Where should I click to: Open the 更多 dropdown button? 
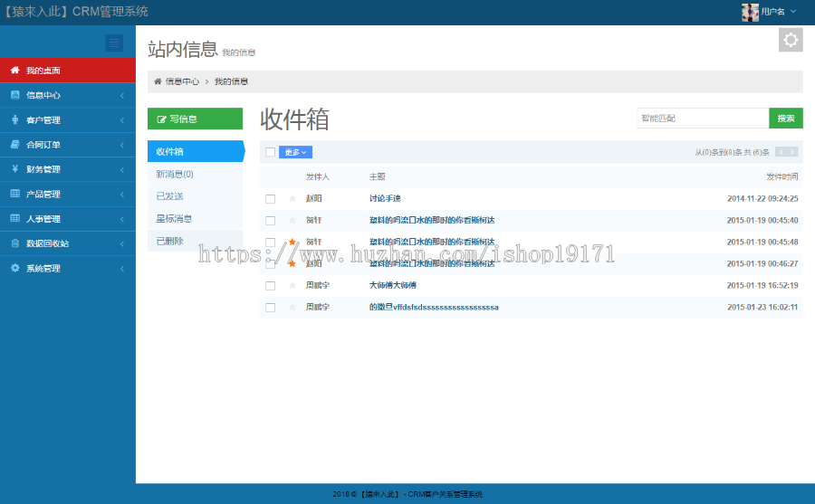(295, 152)
